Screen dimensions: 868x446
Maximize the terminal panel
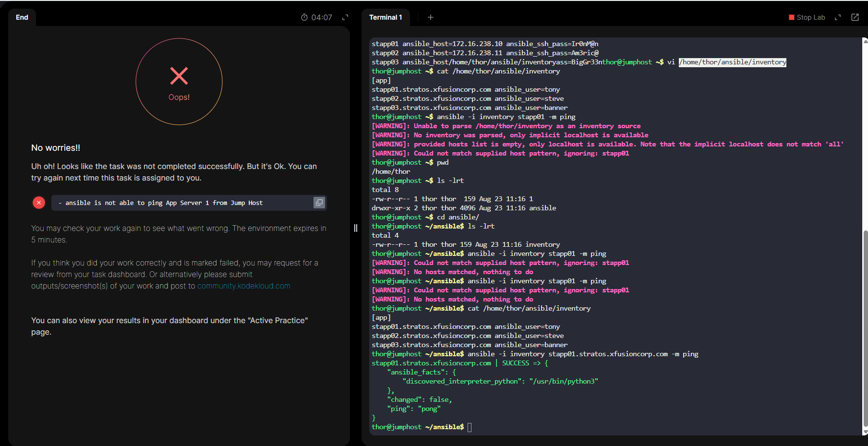838,17
